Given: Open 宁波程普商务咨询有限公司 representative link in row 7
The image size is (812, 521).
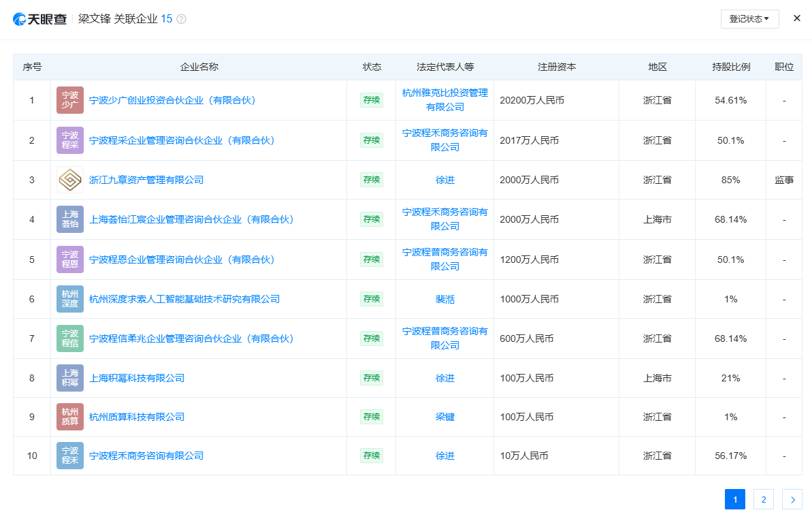Looking at the screenshot, I should (x=445, y=338).
